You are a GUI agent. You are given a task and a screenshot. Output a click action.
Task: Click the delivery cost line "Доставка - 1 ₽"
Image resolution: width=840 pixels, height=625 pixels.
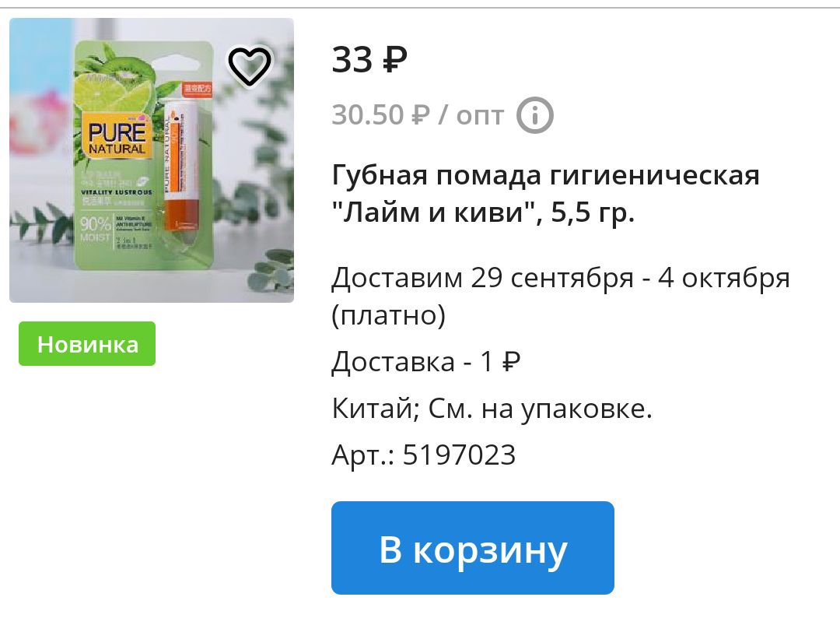pyautogui.click(x=426, y=362)
